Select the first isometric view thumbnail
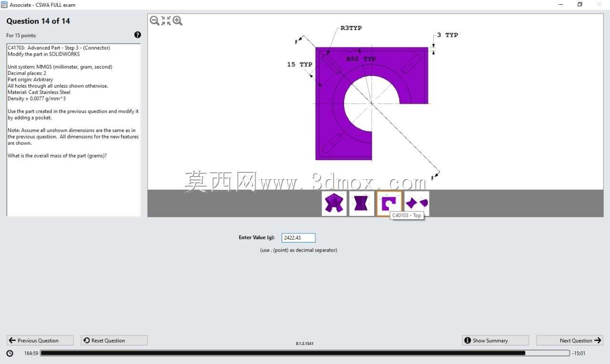 (x=334, y=203)
